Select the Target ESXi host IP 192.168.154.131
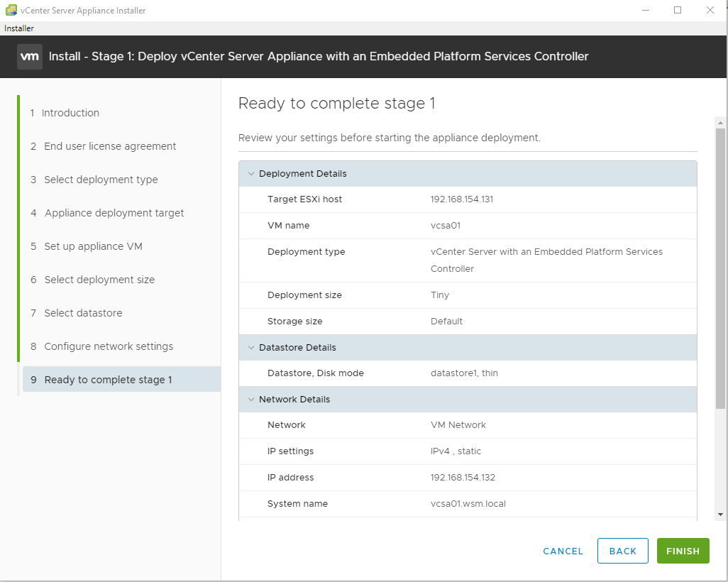The width and height of the screenshot is (728, 582). 462,199
